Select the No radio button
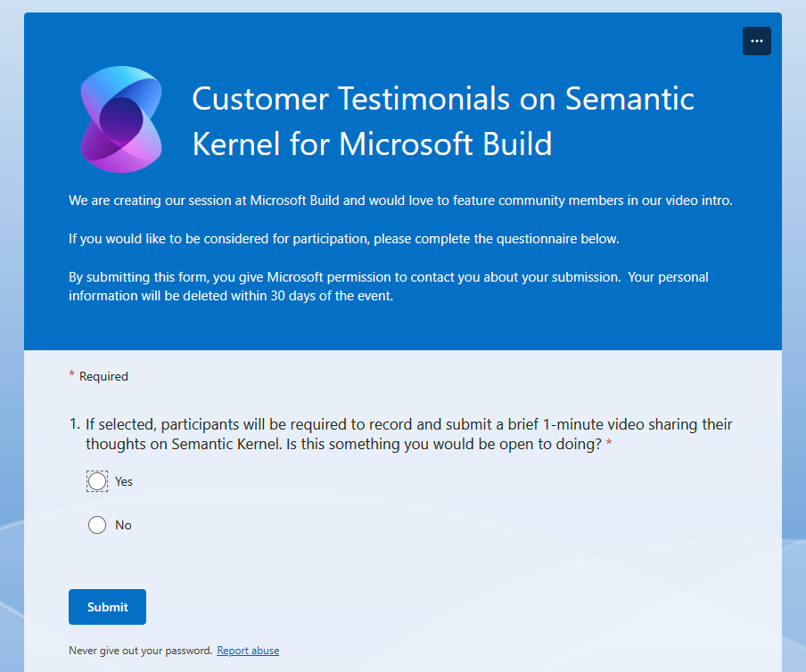The image size is (806, 672). (x=97, y=525)
